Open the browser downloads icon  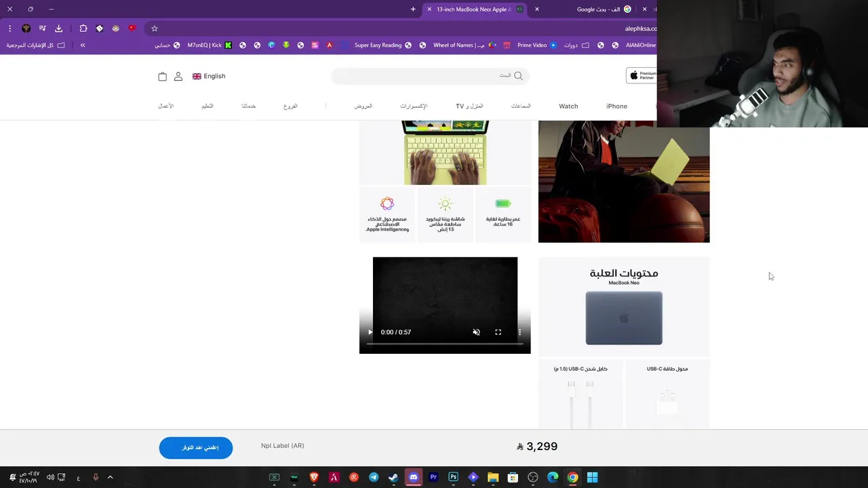tap(59, 28)
